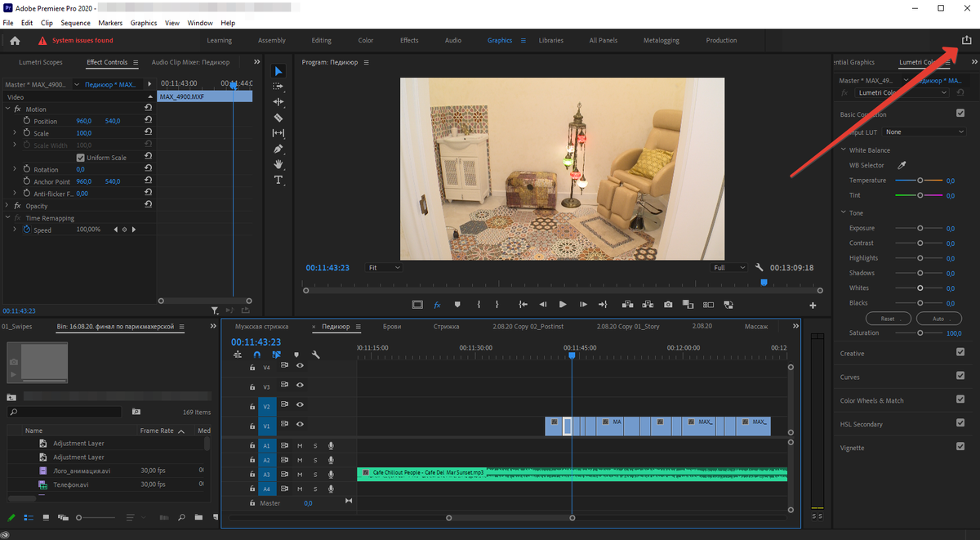Switch to the Color workspace
Viewport: 980px width, 540px height.
tap(366, 40)
